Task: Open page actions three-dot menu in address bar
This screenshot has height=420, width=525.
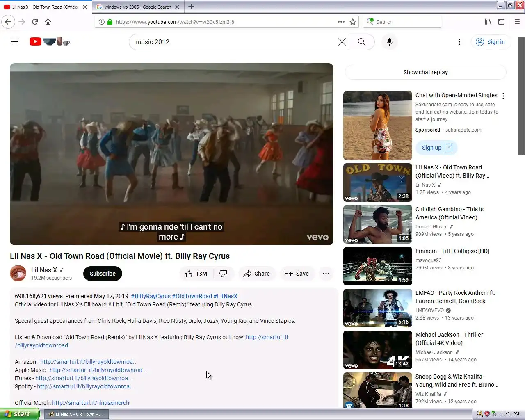Action: click(341, 22)
